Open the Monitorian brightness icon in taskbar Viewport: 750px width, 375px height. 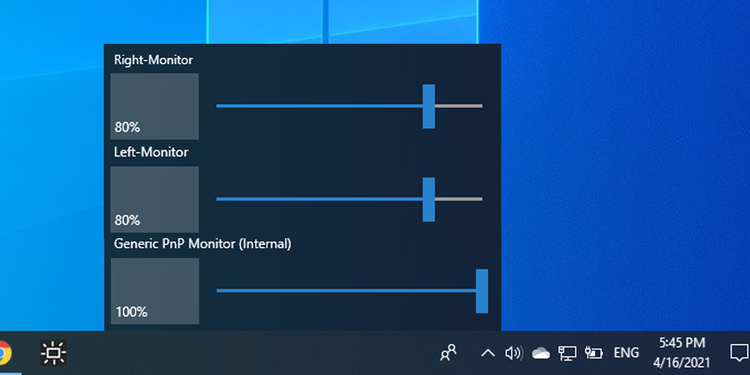pyautogui.click(x=53, y=353)
